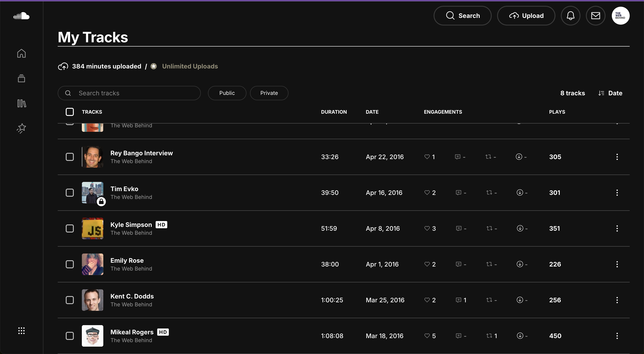The image size is (644, 354).
Task: Click the SoundCloud logo icon
Action: (x=21, y=16)
